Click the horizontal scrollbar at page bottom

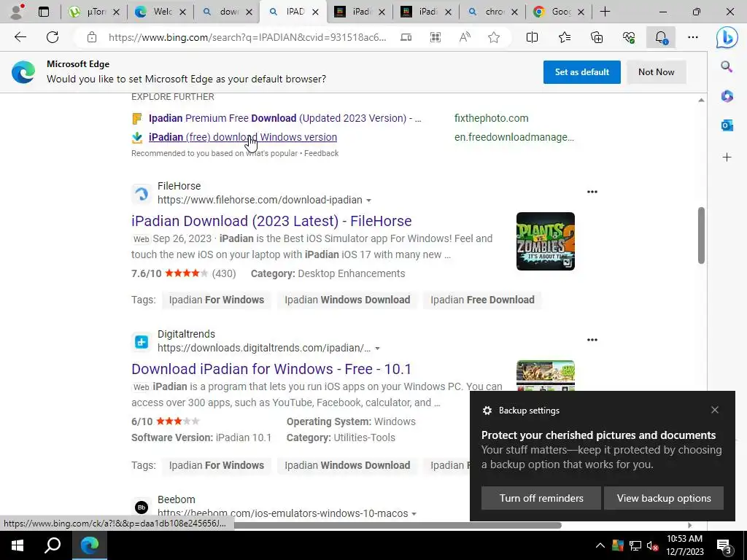coord(397,525)
